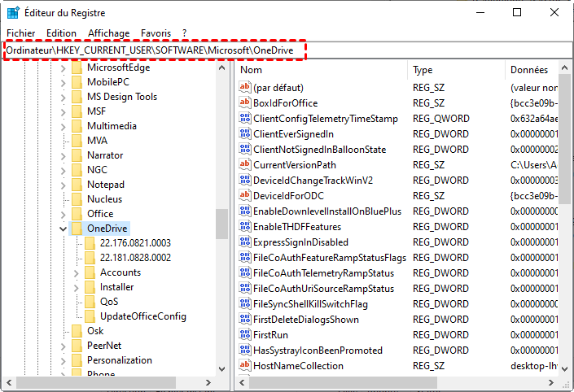Click the string icon of BoxIdForOffice
The width and height of the screenshot is (574, 392).
coord(244,102)
